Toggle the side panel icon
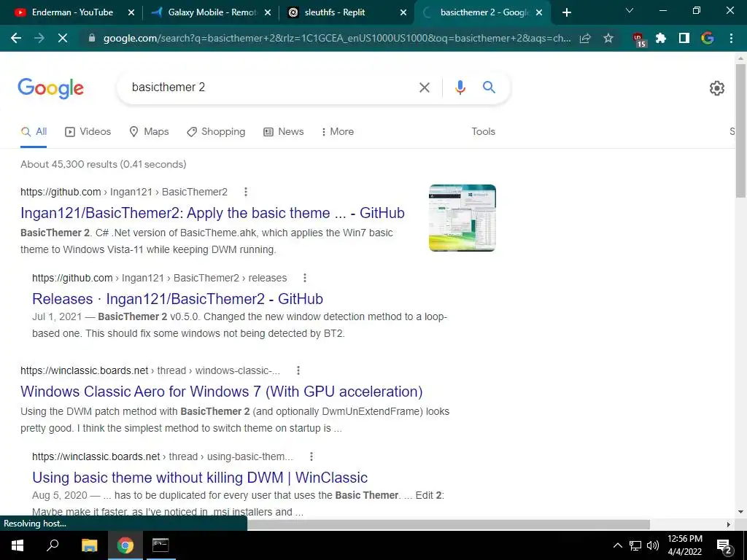The height and width of the screenshot is (560, 747). pyautogui.click(x=684, y=38)
